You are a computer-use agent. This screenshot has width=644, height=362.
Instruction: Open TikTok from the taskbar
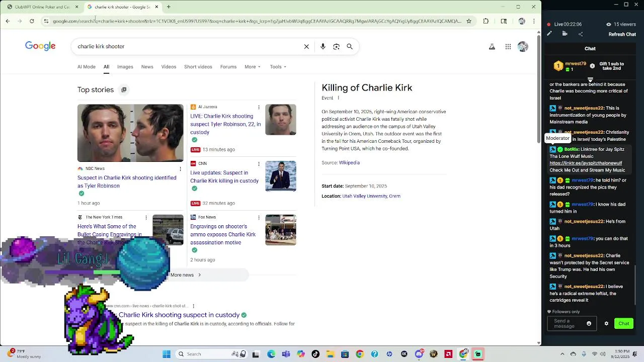point(315,354)
